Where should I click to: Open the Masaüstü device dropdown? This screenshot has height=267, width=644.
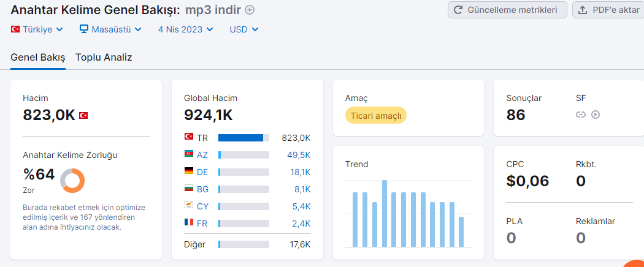click(110, 29)
